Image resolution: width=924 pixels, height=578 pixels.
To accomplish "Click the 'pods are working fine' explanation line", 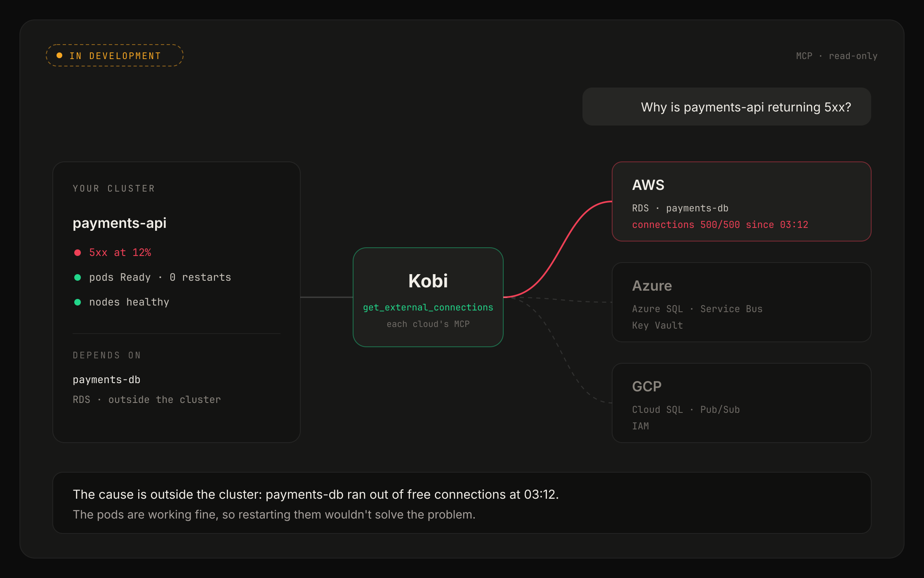I will click(x=274, y=515).
